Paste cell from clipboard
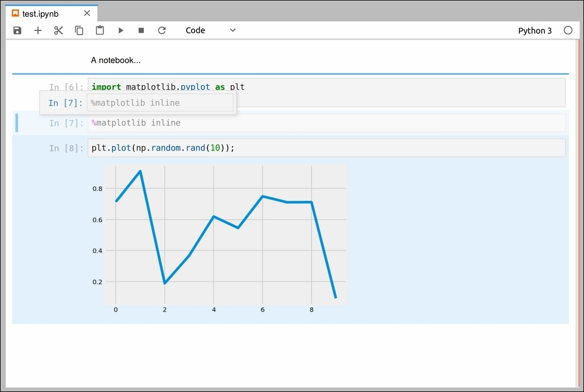 (100, 30)
